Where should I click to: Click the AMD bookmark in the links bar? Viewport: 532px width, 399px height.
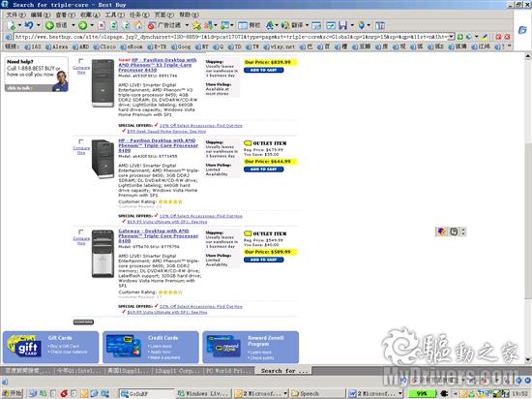click(x=80, y=46)
